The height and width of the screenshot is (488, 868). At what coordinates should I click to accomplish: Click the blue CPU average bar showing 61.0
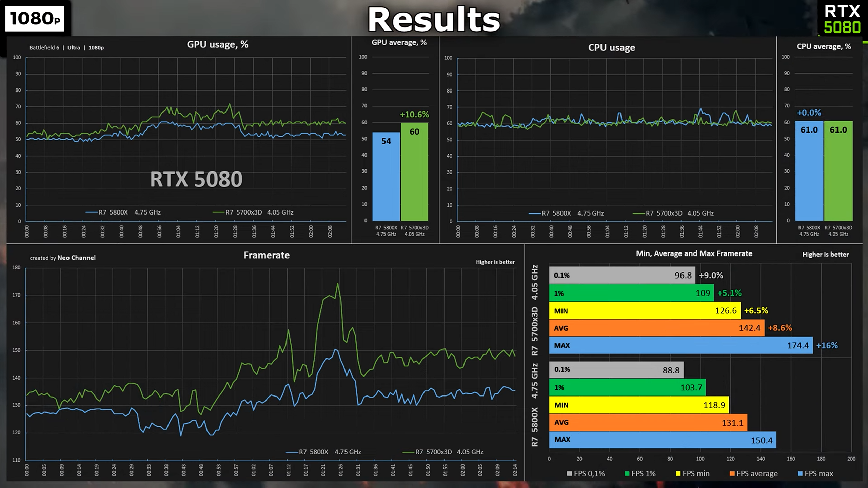(x=809, y=171)
